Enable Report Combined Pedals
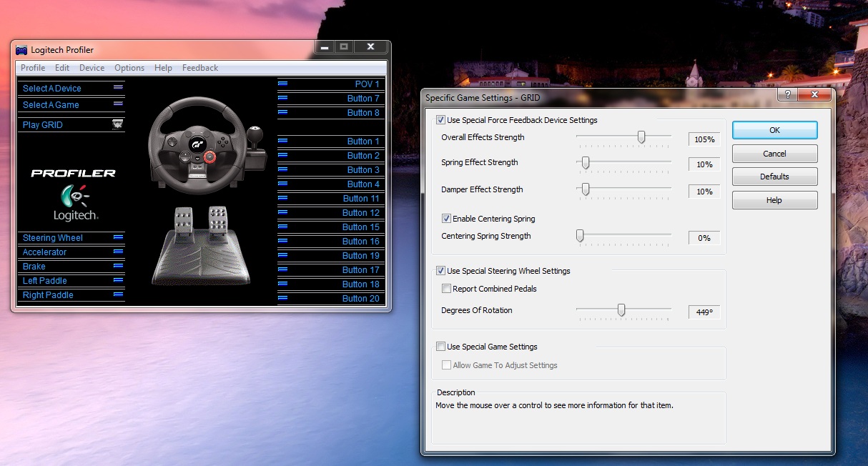The image size is (868, 466). (x=446, y=289)
